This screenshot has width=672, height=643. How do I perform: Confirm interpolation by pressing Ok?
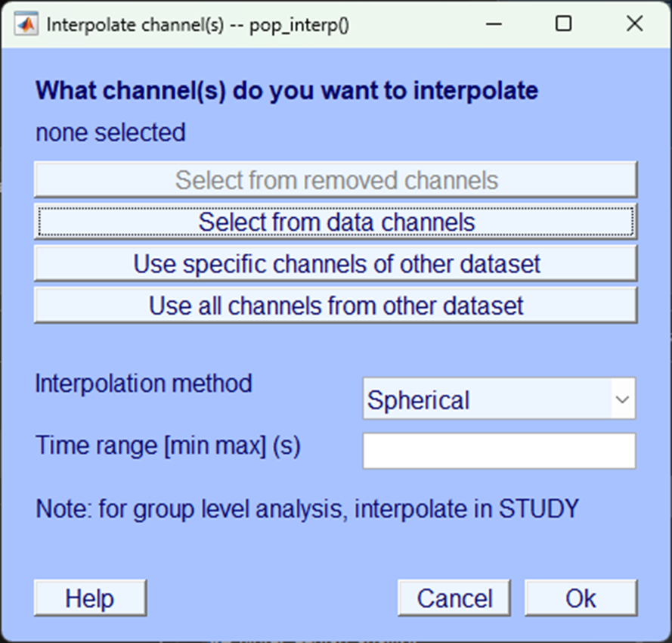(x=581, y=598)
